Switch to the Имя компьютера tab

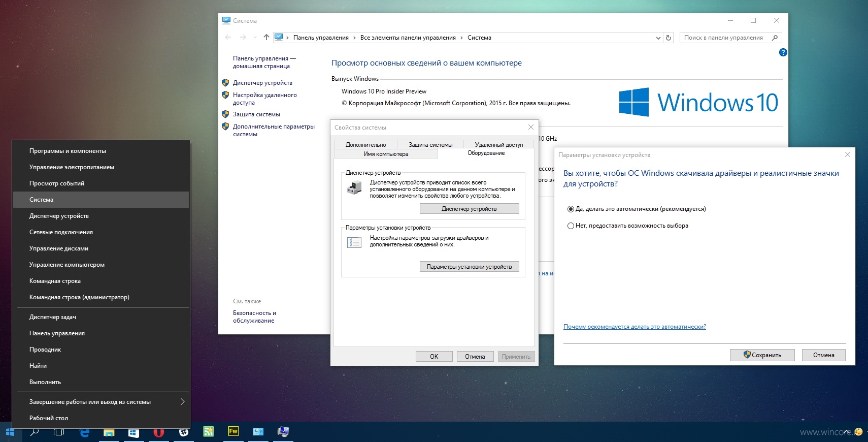(x=386, y=154)
